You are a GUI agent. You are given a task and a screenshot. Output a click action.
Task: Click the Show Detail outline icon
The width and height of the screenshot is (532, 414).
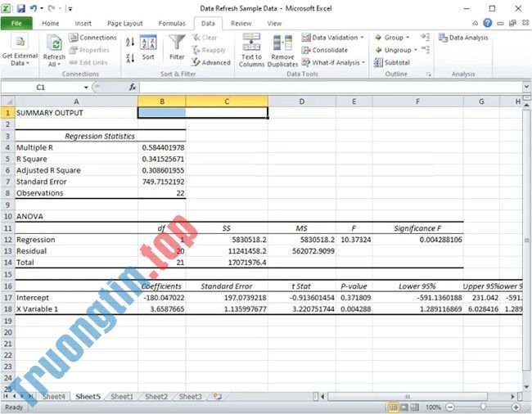426,37
